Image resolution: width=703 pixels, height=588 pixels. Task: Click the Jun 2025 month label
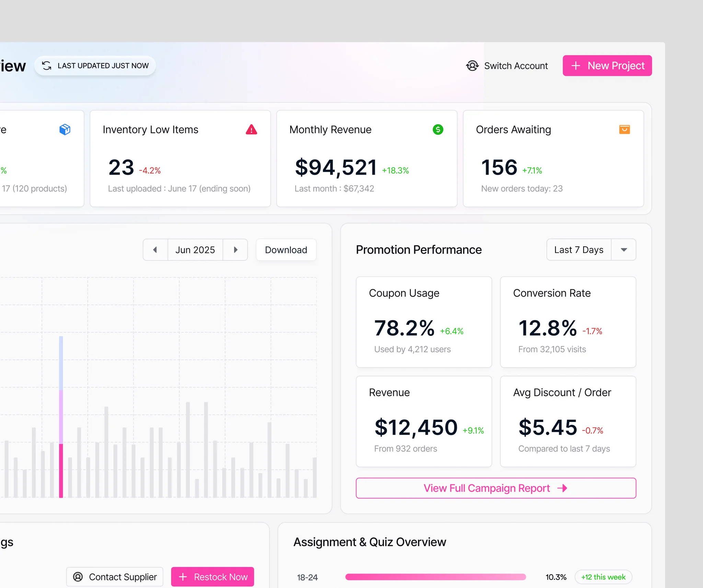pyautogui.click(x=195, y=250)
